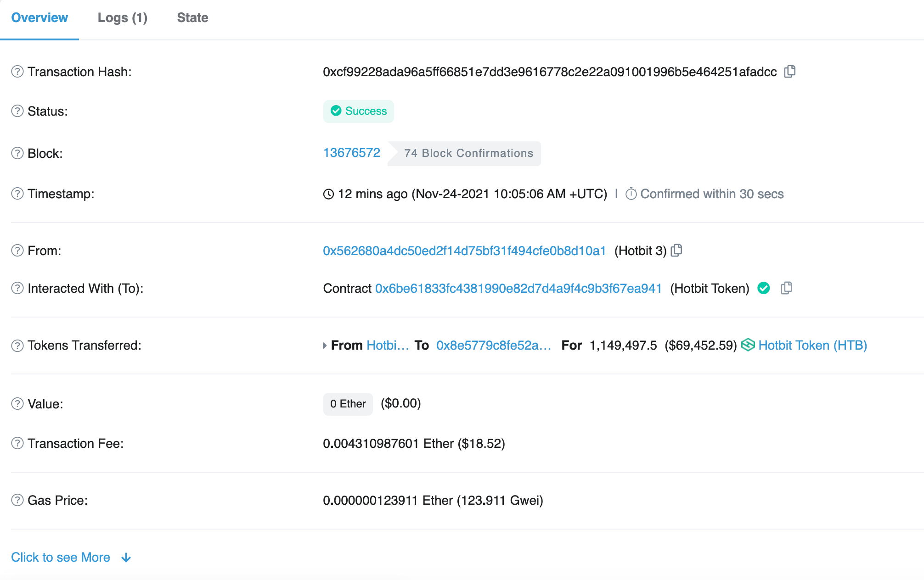Viewport: 924px width, 580px height.
Task: Open the State tab
Action: coord(192,18)
